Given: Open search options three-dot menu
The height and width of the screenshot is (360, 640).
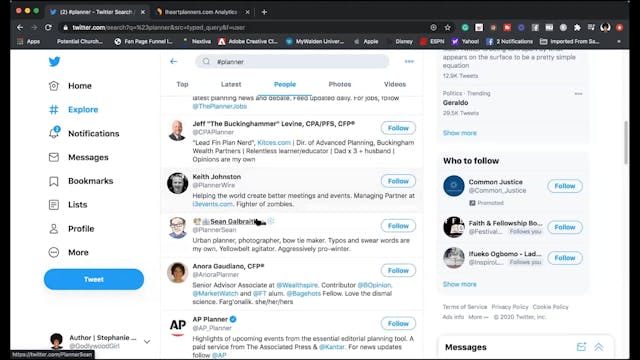Looking at the screenshot, I should 409,61.
